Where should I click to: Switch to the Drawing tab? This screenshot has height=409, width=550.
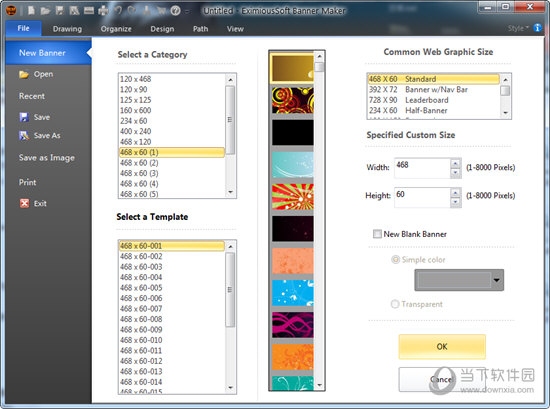click(67, 29)
